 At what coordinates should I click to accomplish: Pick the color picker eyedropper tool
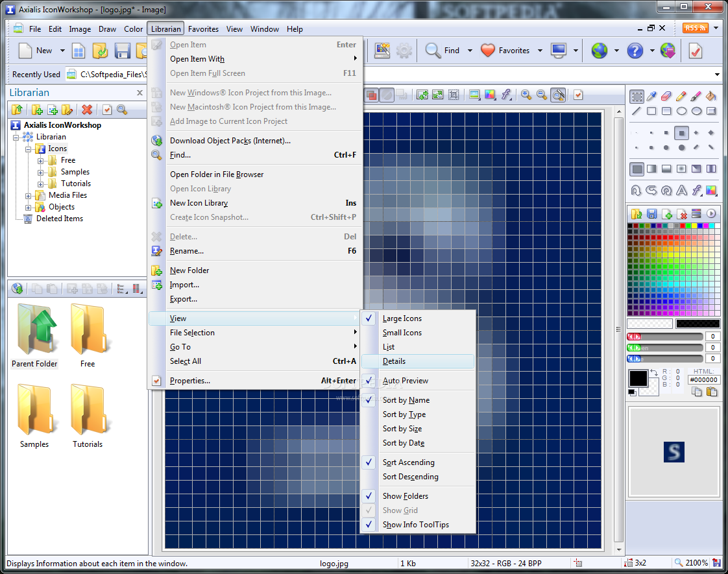click(651, 96)
